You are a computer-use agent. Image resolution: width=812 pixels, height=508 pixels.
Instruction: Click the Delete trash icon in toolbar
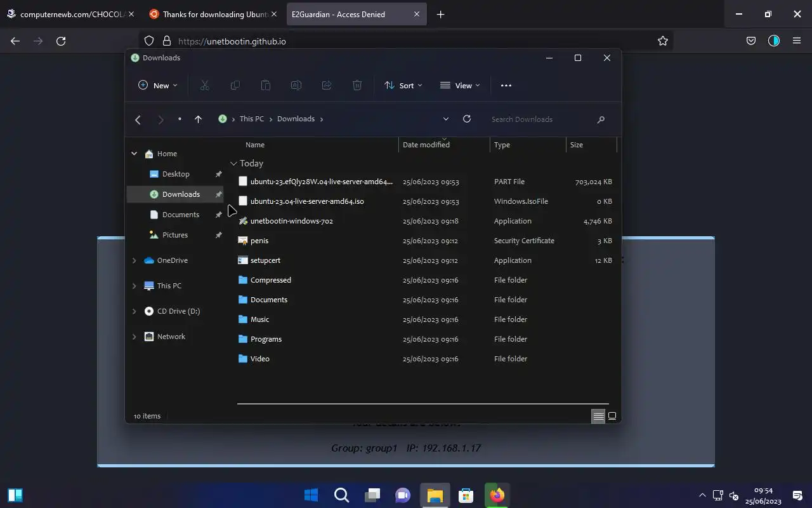pos(357,85)
